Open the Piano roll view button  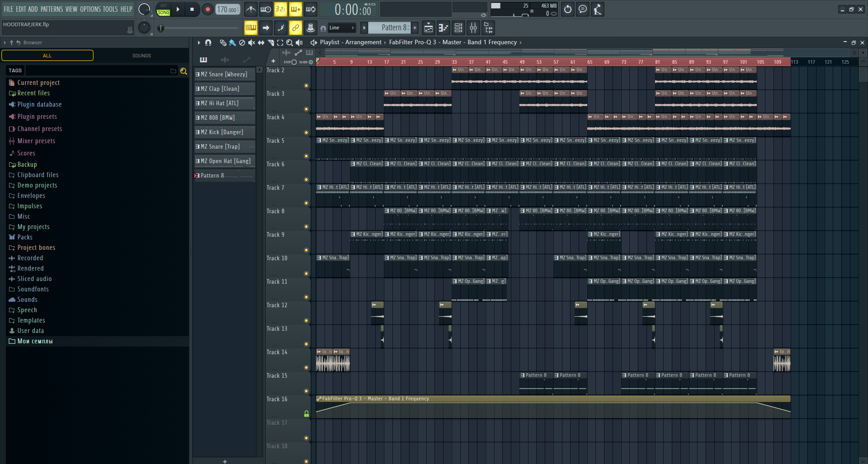click(443, 28)
